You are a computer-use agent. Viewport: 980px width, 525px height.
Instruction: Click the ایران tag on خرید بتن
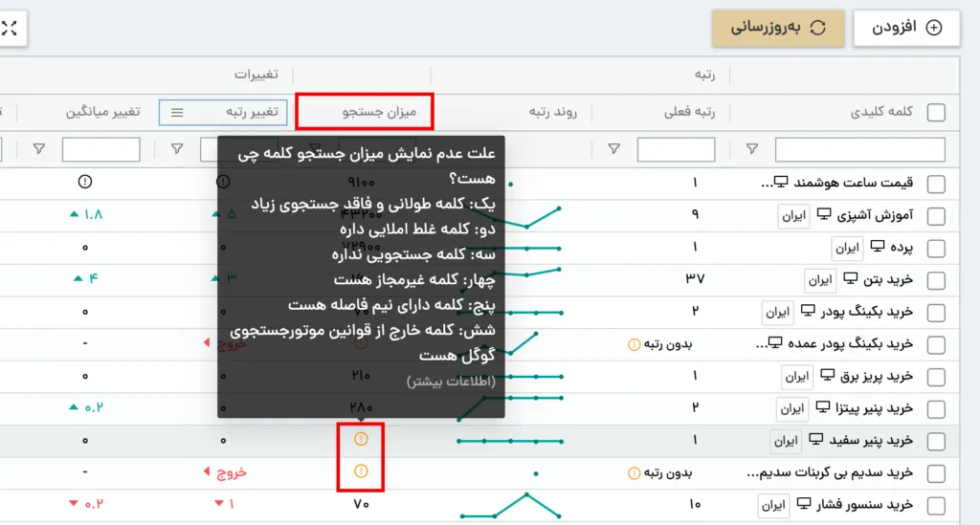tap(820, 280)
